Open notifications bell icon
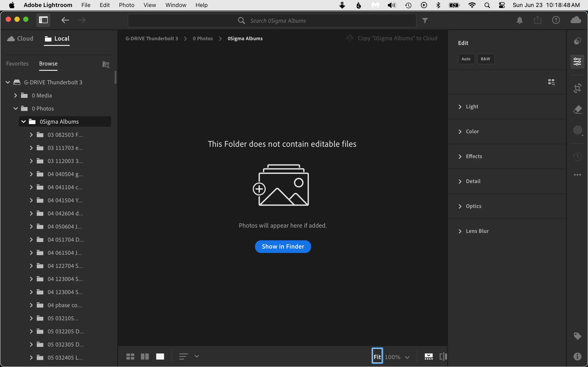The image size is (588, 367). (x=520, y=20)
